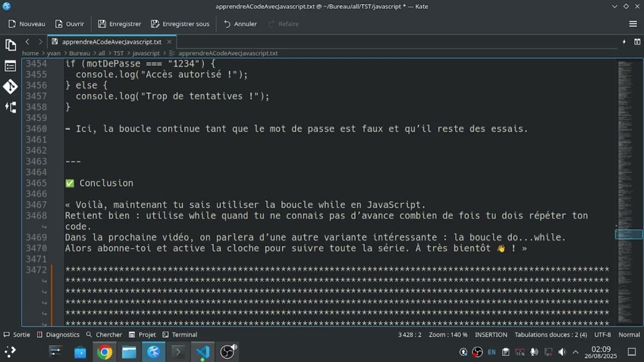Screen dimensions: 644x362
Task: Go to the previous tab with the left arrow
Action: [x=27, y=42]
